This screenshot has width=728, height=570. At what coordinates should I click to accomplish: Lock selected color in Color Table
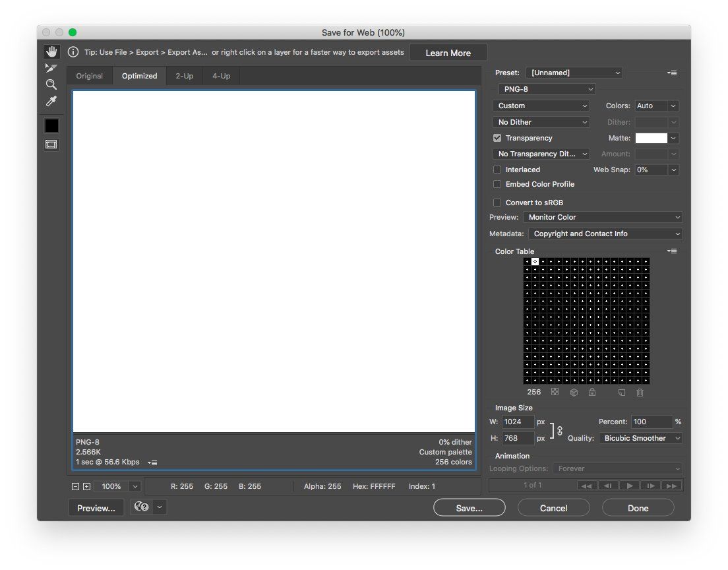click(592, 393)
